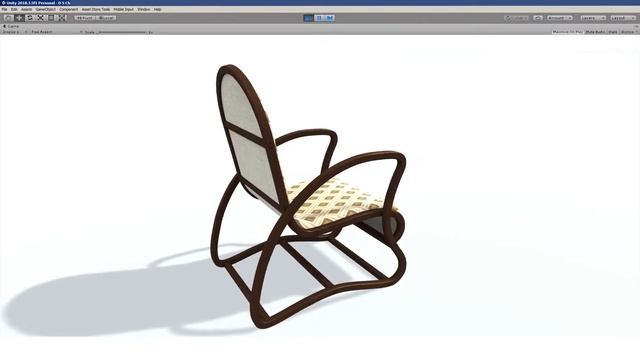Open the Help menu

(x=158, y=9)
